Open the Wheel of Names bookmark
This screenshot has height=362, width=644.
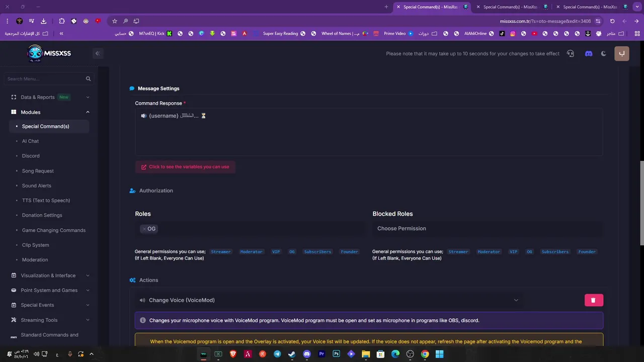(x=345, y=34)
